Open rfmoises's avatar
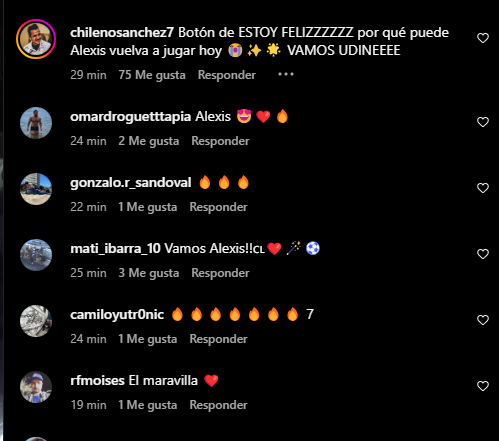This screenshot has width=499, height=441. coord(36,387)
